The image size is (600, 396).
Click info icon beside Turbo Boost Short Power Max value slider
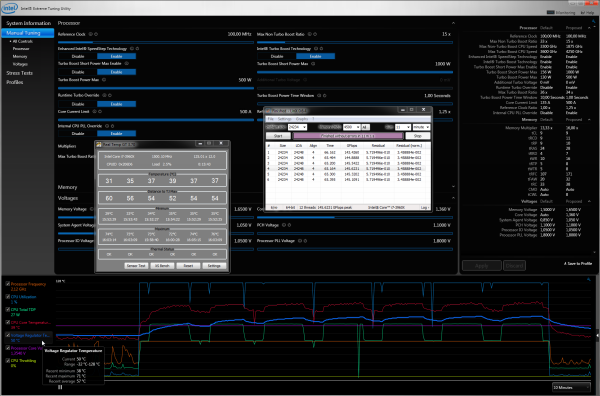[313, 64]
